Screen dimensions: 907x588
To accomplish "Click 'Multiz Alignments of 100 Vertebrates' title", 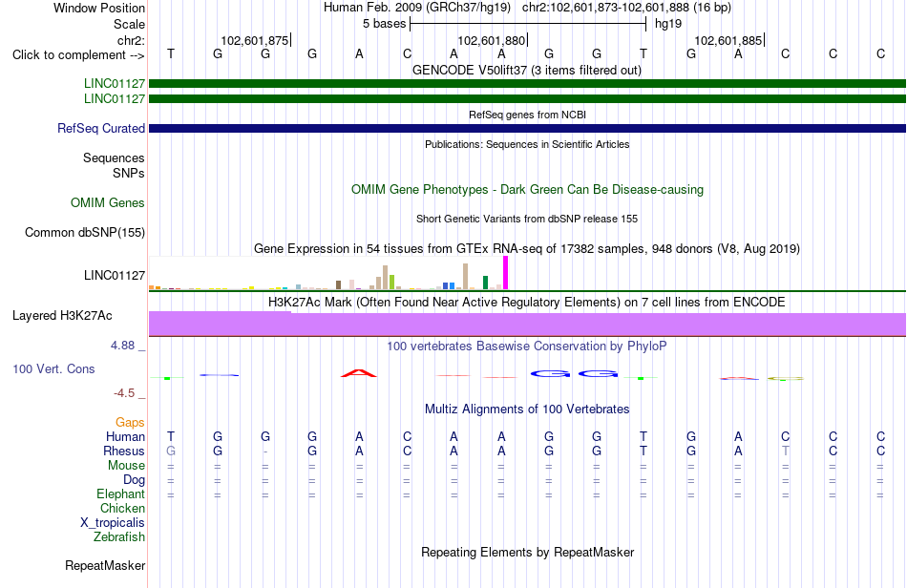I will coord(527,409).
